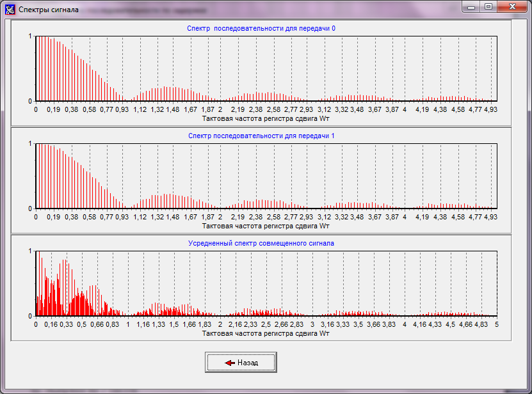Click axis label 3,5 in the averaged spectrum

(x=359, y=324)
